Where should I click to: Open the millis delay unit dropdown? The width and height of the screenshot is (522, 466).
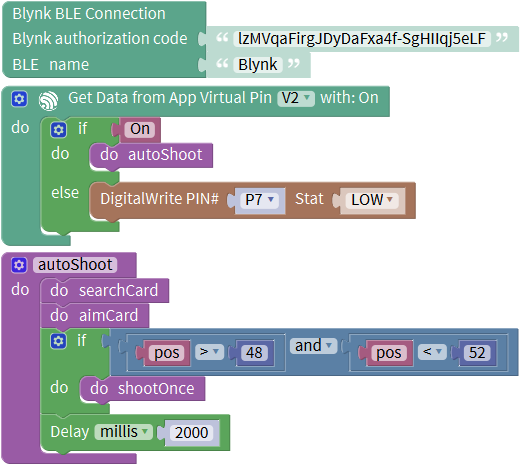point(123,432)
